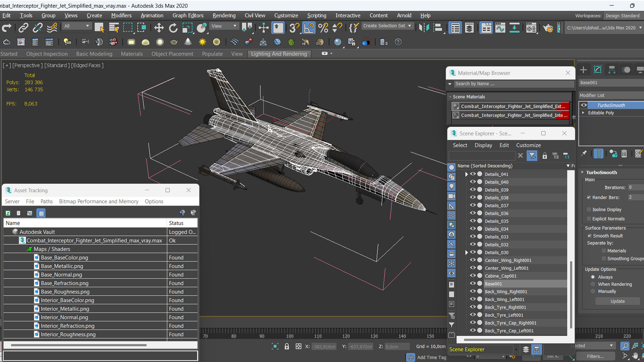This screenshot has height=362, width=644.
Task: Expand the Editable Poly modifier entry
Action: click(583, 113)
